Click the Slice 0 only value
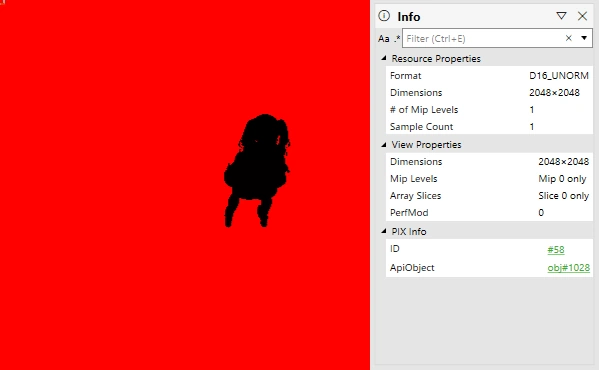599x370 pixels. [563, 196]
